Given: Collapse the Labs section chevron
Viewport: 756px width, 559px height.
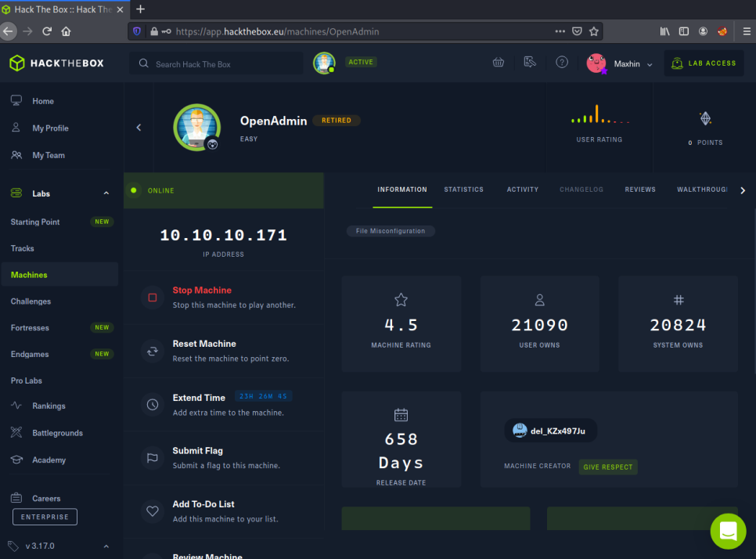Looking at the screenshot, I should (106, 193).
